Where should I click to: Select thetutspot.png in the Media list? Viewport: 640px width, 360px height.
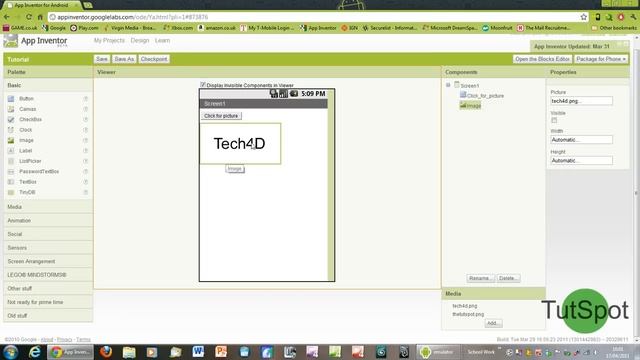tap(468, 314)
